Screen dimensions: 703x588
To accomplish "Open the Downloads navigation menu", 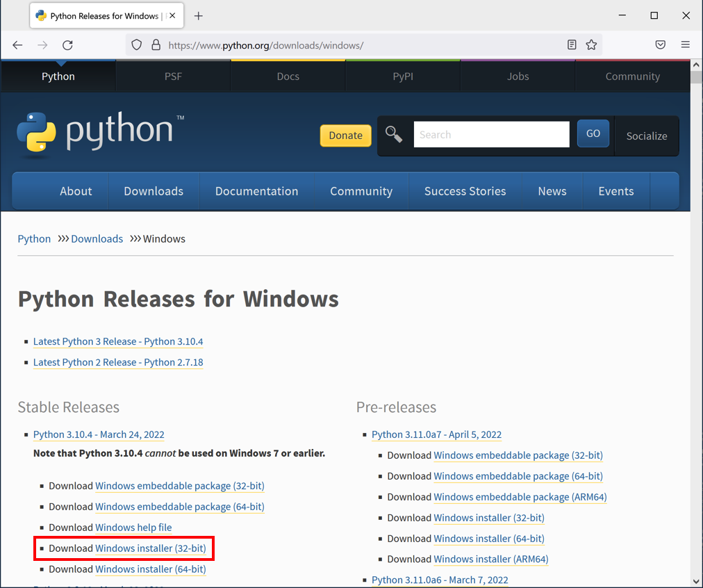I will [154, 191].
